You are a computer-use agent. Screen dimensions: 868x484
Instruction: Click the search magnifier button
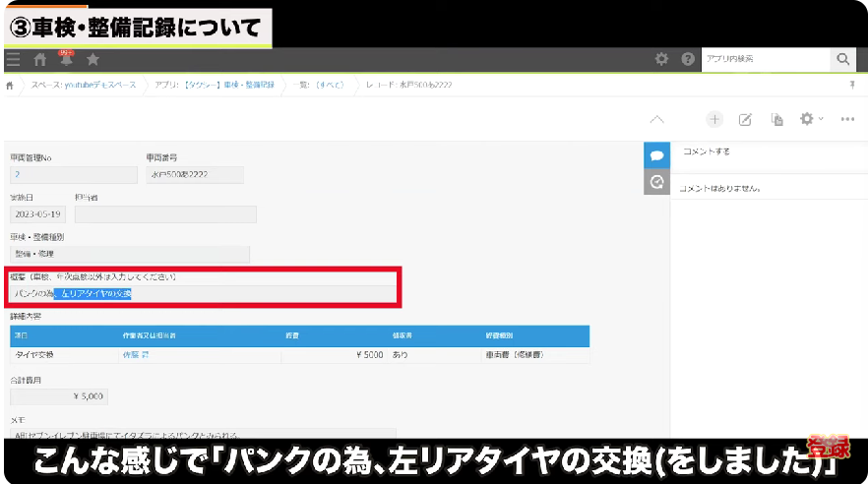842,60
